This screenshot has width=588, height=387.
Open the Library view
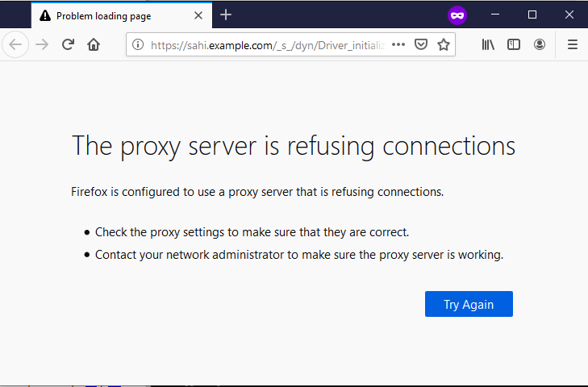(488, 45)
